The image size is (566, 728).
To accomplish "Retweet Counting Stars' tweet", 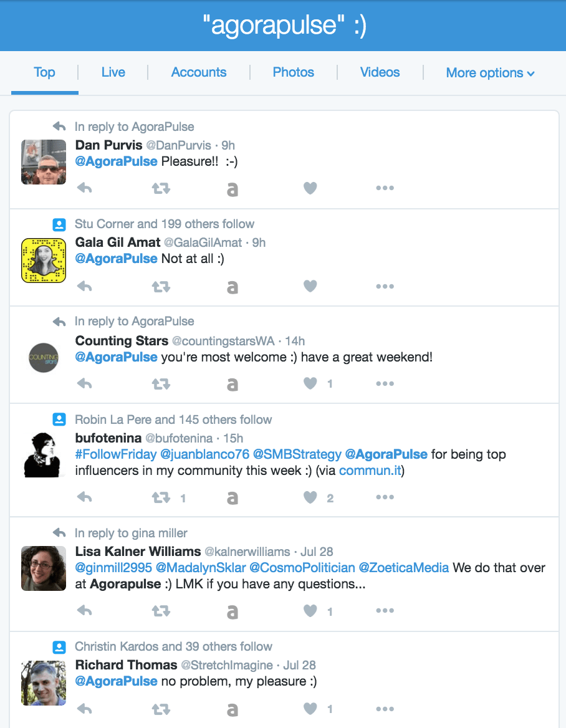I will click(161, 384).
